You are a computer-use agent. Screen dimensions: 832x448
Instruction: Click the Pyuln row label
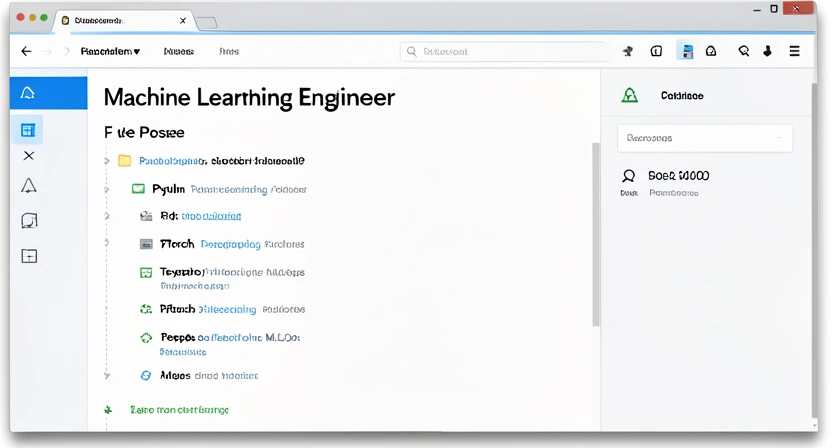169,189
